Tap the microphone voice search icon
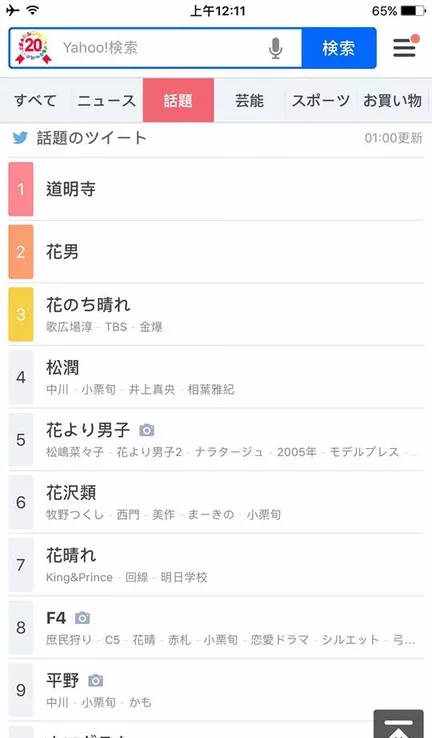This screenshot has height=738, width=432. (276, 48)
